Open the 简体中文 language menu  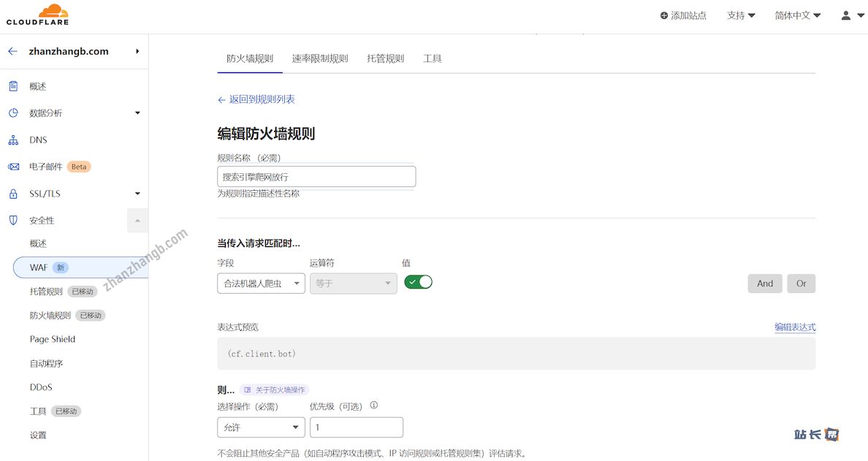pos(797,15)
